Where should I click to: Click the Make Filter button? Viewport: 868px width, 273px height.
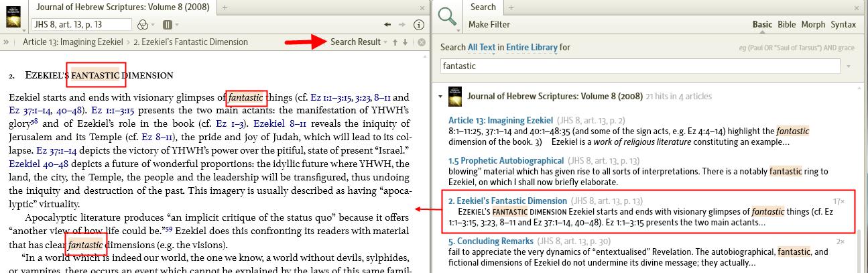coord(489,25)
